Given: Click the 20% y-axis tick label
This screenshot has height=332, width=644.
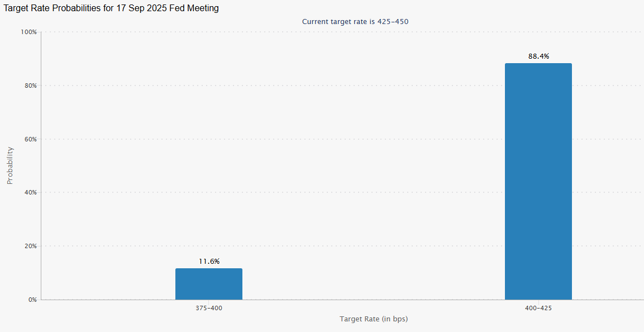Looking at the screenshot, I should (x=30, y=246).
